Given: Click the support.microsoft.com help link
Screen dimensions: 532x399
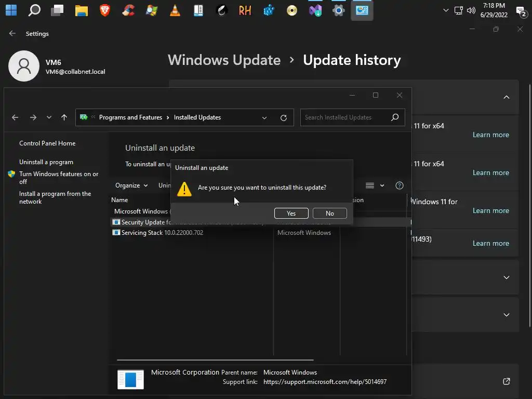Looking at the screenshot, I should [325, 382].
